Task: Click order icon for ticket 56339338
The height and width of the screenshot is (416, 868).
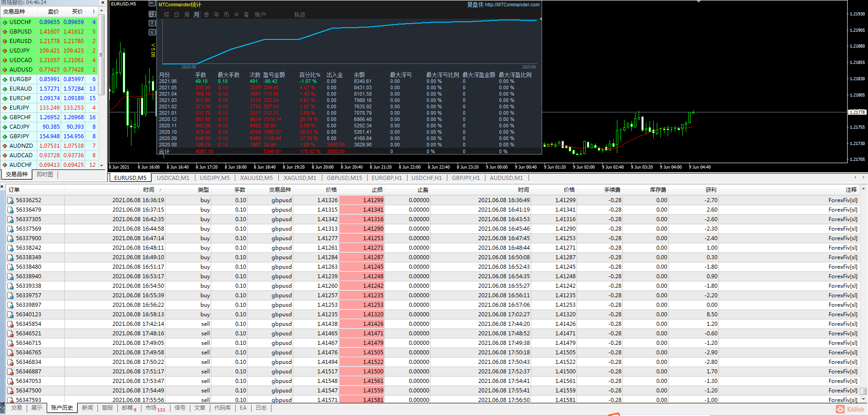Action: click(x=10, y=286)
